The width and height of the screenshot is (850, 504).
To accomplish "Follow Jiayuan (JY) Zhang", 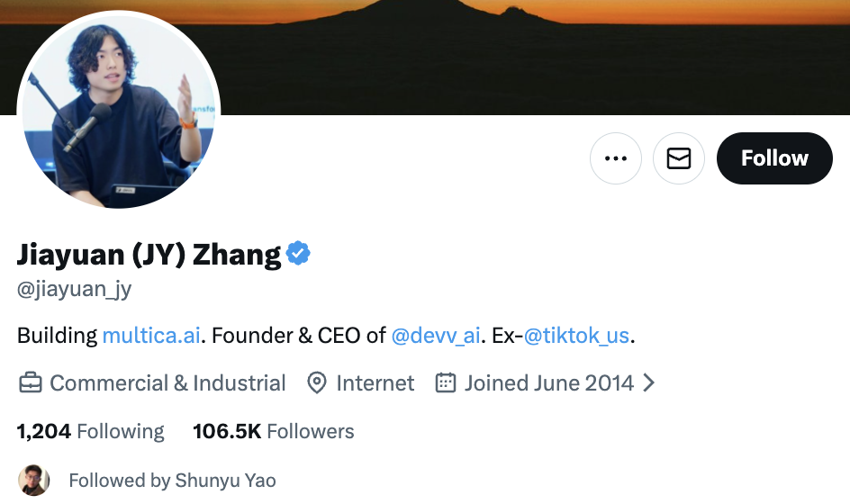I will click(x=773, y=158).
